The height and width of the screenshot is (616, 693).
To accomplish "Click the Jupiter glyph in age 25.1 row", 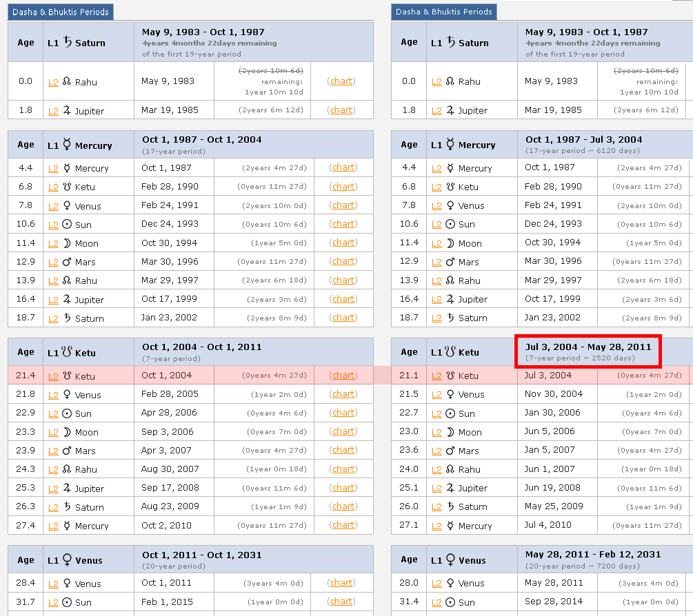I will pos(450,488).
